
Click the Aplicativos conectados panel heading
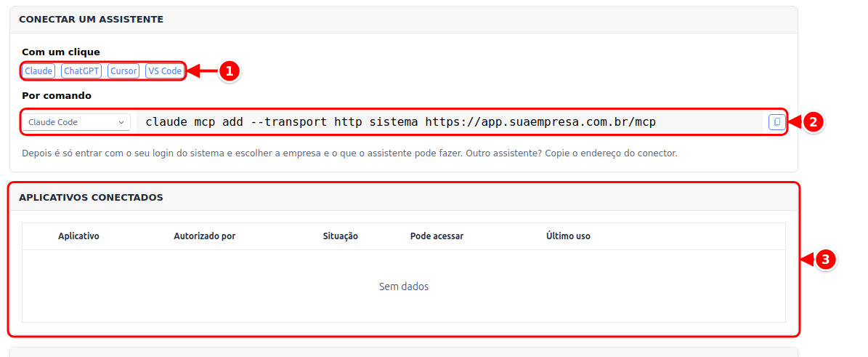tap(91, 197)
